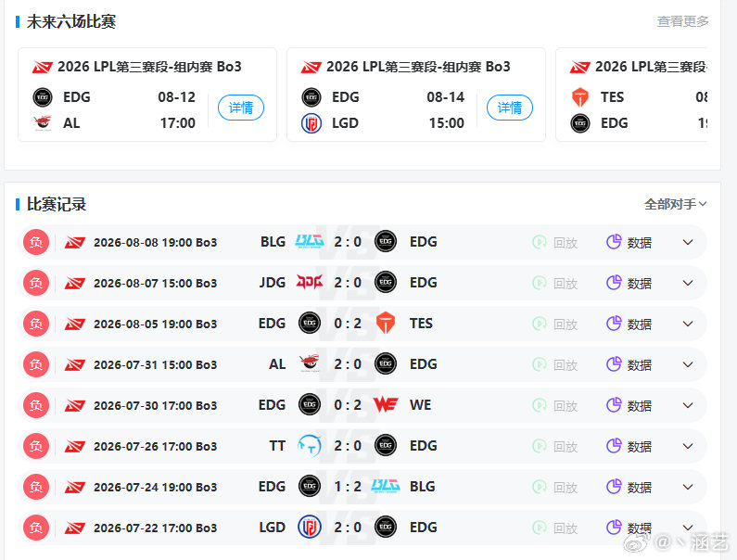Click TES team logo in 2026-08-05 row

[386, 323]
